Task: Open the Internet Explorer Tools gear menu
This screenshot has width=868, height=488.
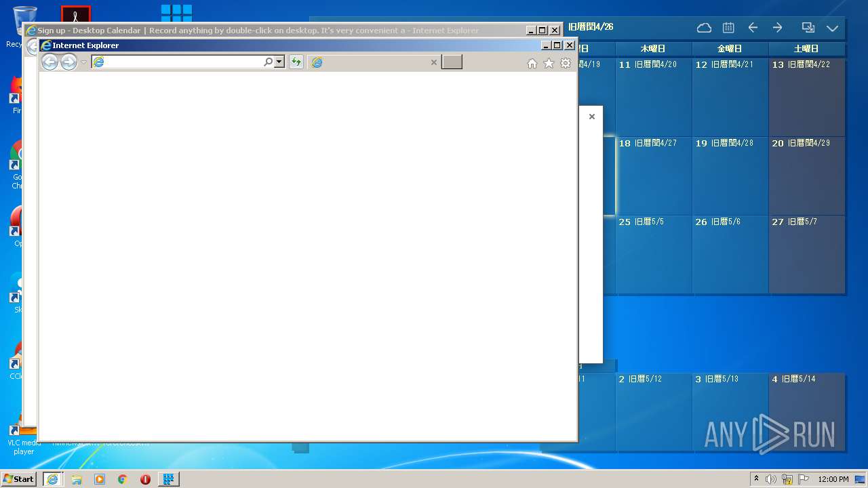Action: (566, 63)
